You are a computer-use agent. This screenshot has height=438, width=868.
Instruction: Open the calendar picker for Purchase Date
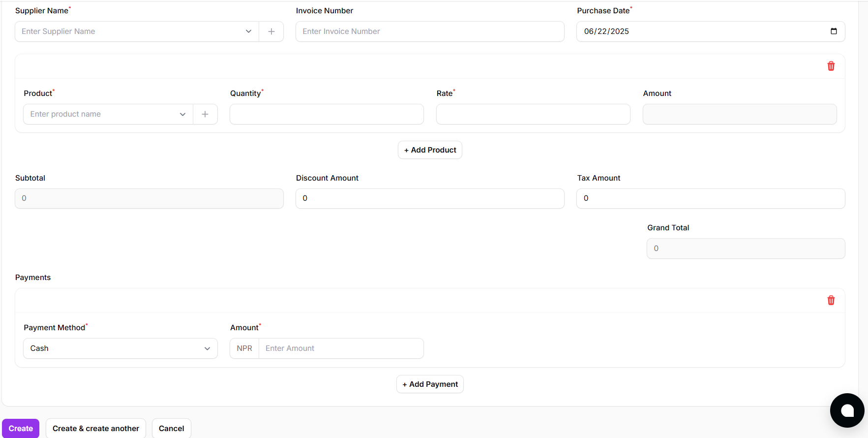(x=834, y=31)
